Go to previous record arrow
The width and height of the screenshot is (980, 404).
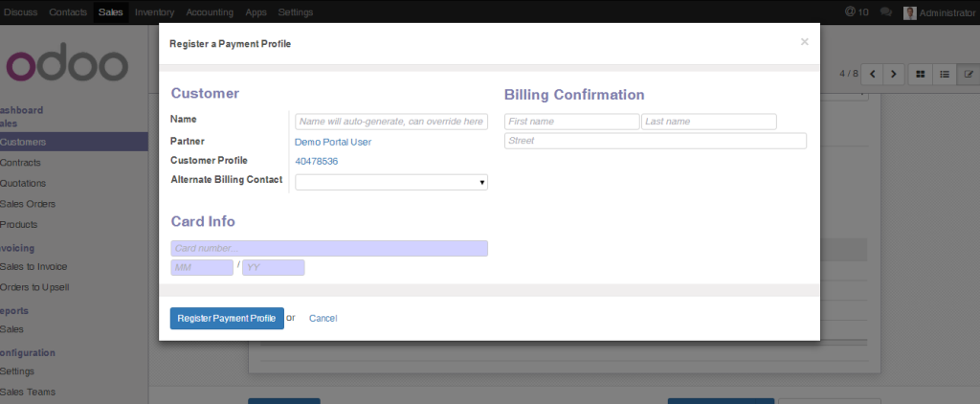(872, 74)
